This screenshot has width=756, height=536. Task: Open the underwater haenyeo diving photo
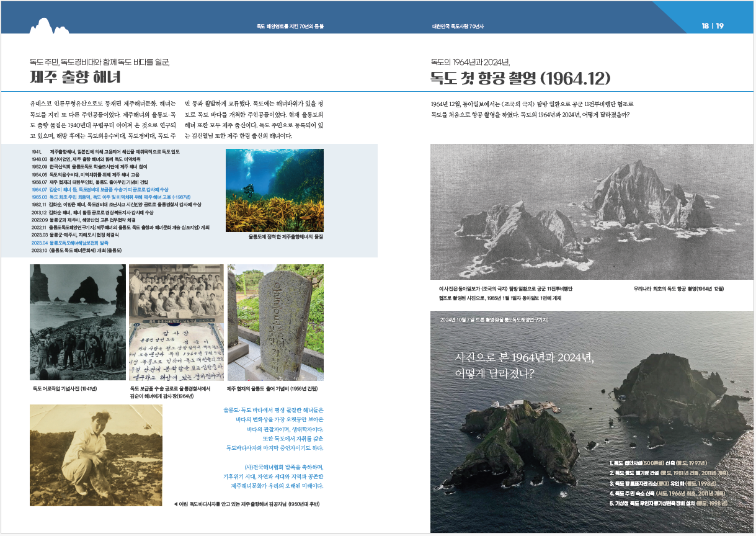[x=275, y=190]
